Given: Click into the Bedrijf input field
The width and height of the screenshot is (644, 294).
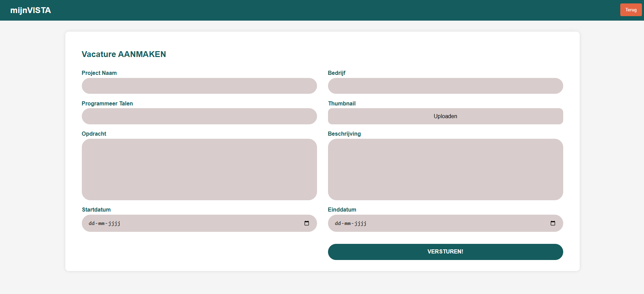Looking at the screenshot, I should coord(445,86).
